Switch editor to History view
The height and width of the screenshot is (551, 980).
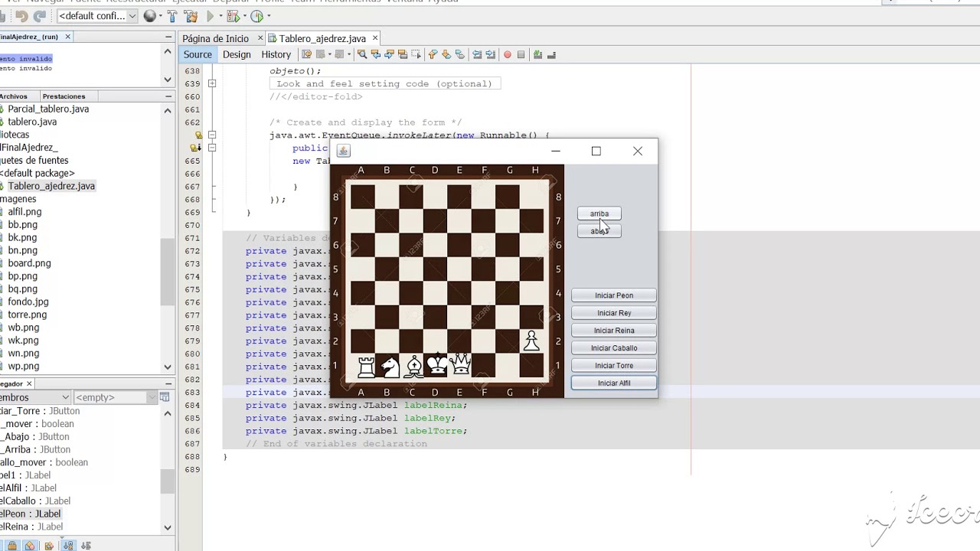[276, 54]
